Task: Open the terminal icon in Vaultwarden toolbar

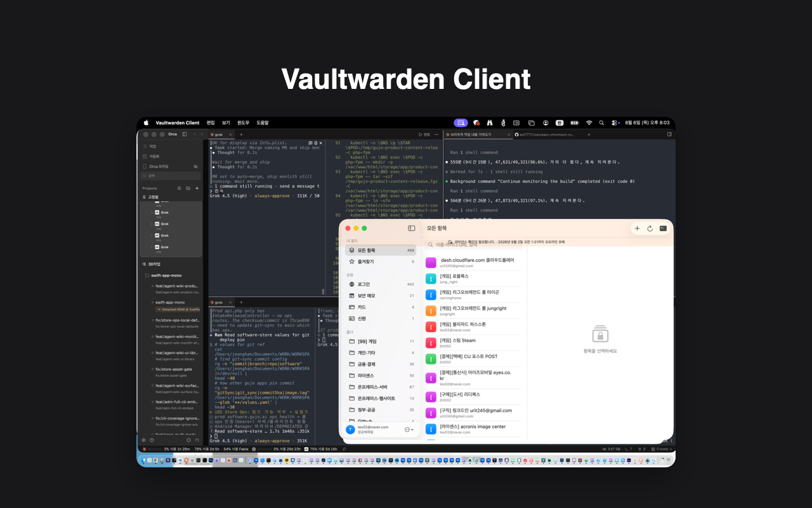Action: [663, 229]
